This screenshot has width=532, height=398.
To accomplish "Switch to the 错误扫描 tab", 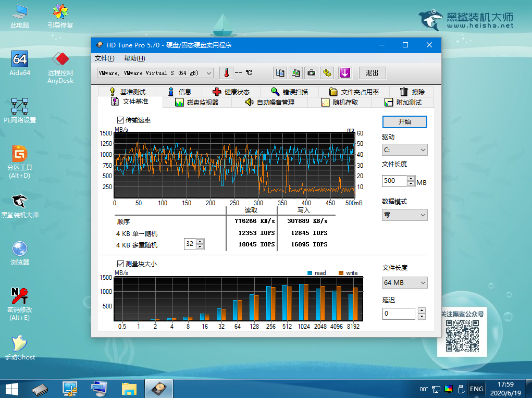I will [x=289, y=92].
